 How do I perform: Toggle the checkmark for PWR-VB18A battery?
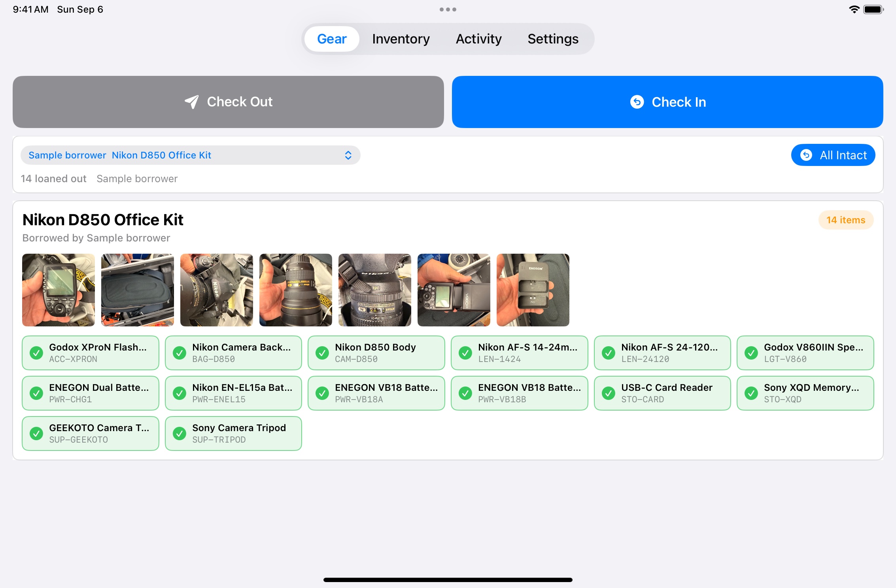(x=322, y=393)
